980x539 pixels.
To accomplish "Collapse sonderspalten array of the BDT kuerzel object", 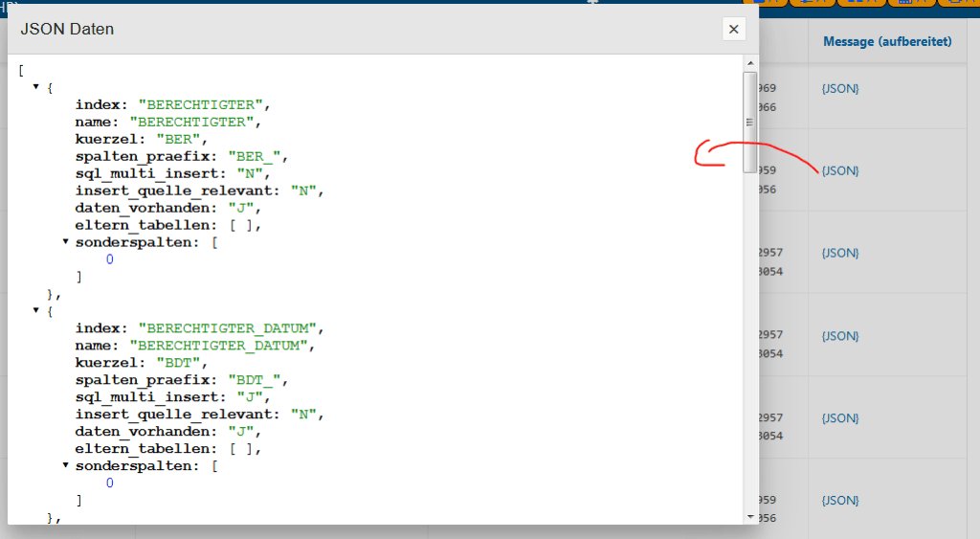I will (66, 464).
